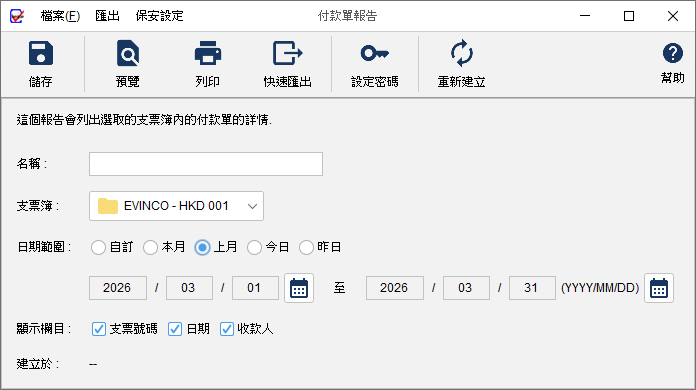The image size is (696, 390).
Task: Open 預覽 (Preview) of the report
Action: [127, 53]
